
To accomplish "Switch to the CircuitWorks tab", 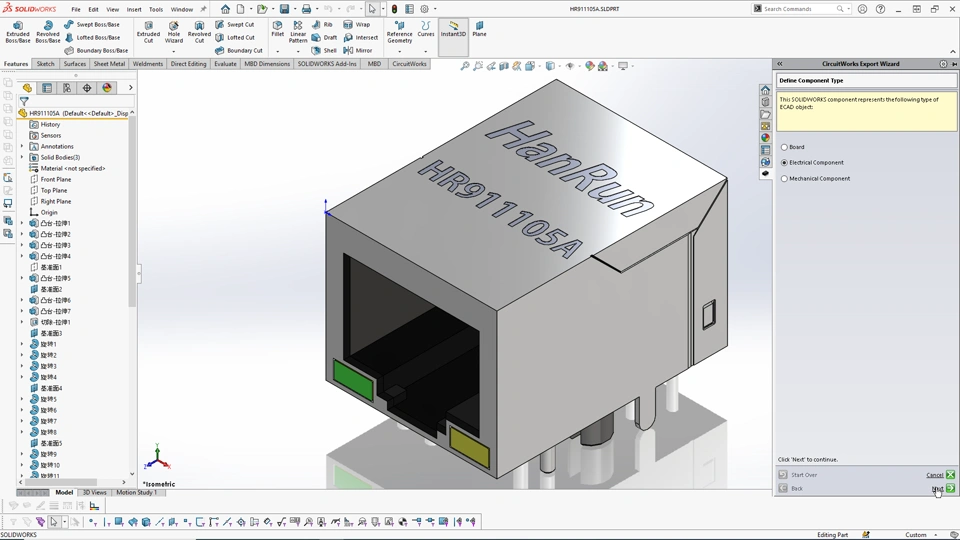I will (x=409, y=64).
